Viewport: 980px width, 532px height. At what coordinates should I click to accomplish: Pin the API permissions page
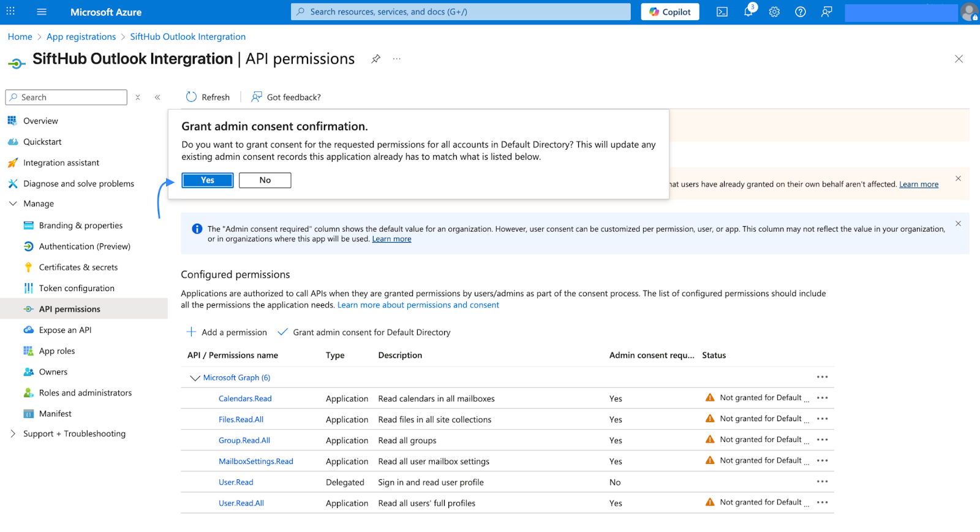(x=376, y=59)
